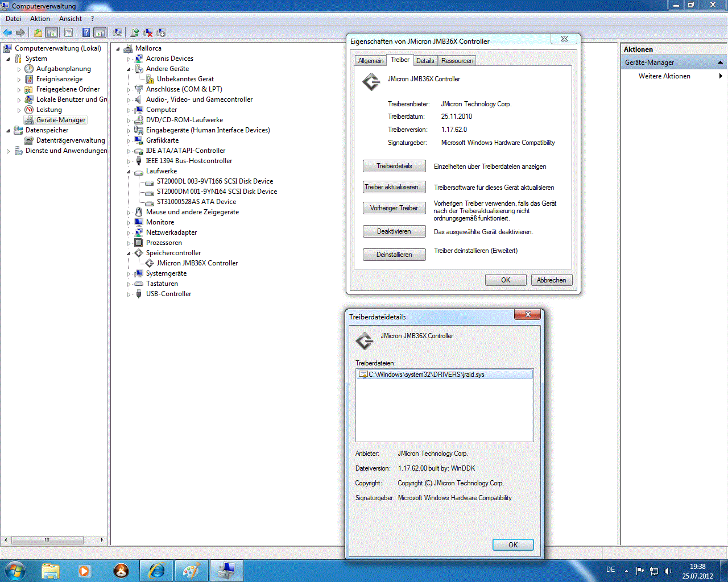Open the Datei menu
Screen dimensions: 728x582
click(x=13, y=19)
